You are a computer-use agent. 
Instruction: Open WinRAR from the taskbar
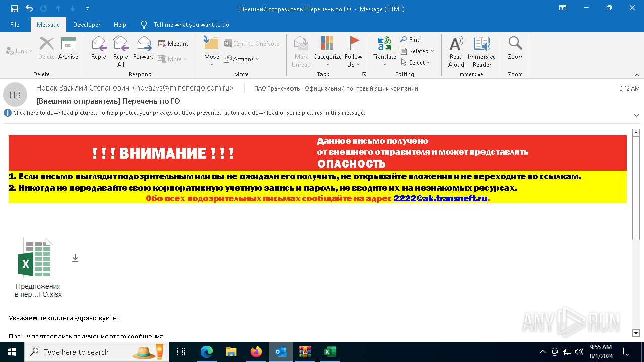point(305,352)
